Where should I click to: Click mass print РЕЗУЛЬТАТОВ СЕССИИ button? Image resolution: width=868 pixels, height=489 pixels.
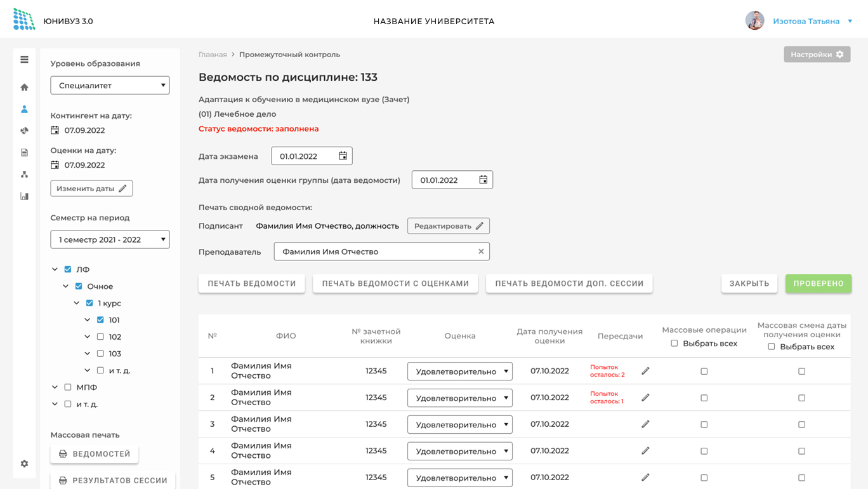click(113, 481)
